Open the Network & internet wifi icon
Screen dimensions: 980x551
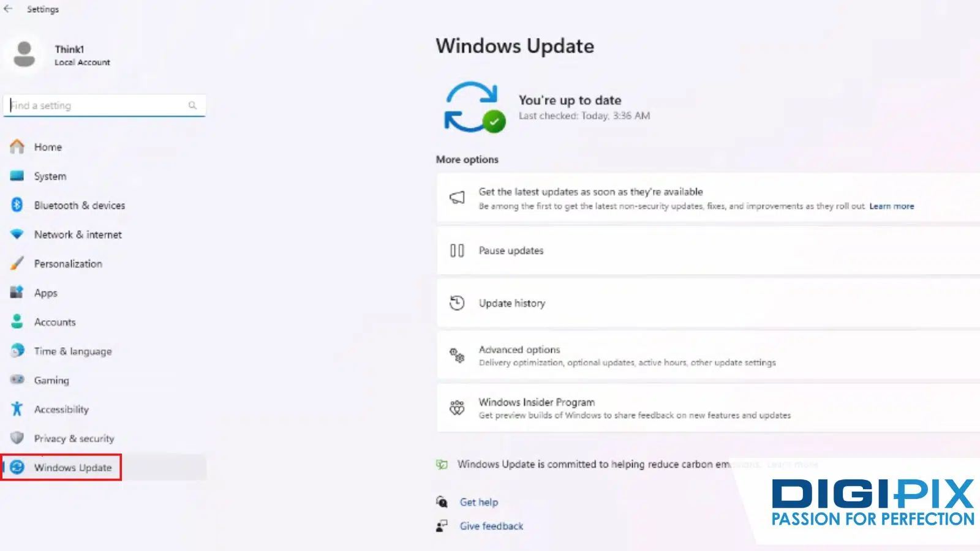pos(17,234)
